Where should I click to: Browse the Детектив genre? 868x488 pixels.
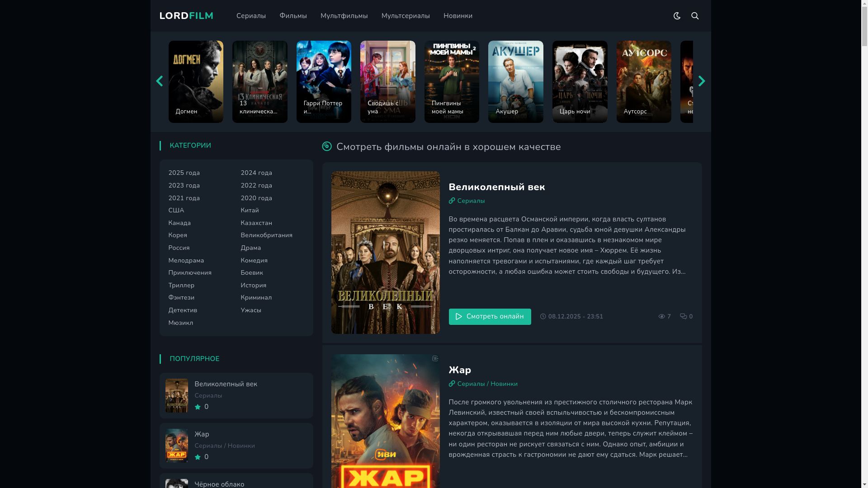point(183,310)
